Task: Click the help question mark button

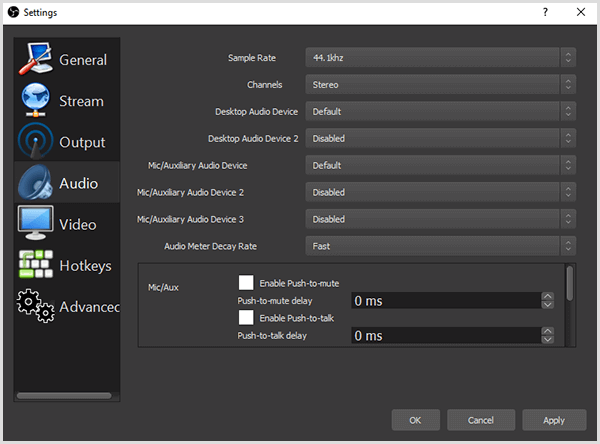Action: pyautogui.click(x=545, y=12)
